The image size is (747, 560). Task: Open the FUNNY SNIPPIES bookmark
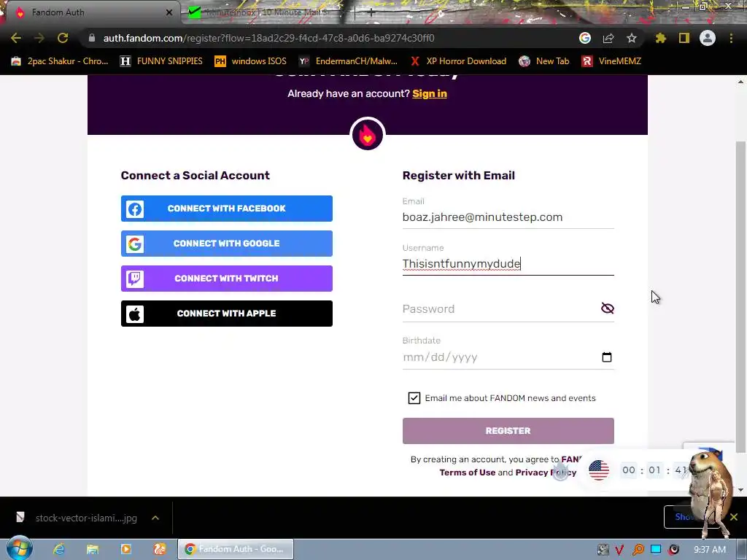point(161,61)
